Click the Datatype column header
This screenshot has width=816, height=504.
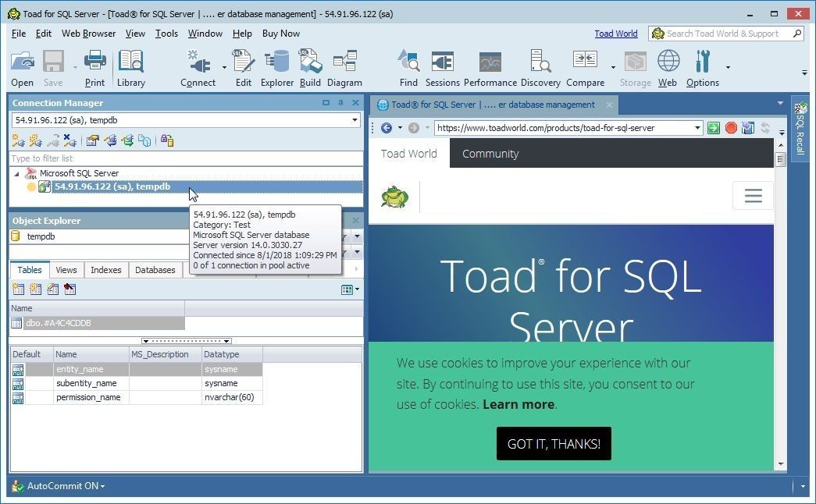[x=232, y=354]
